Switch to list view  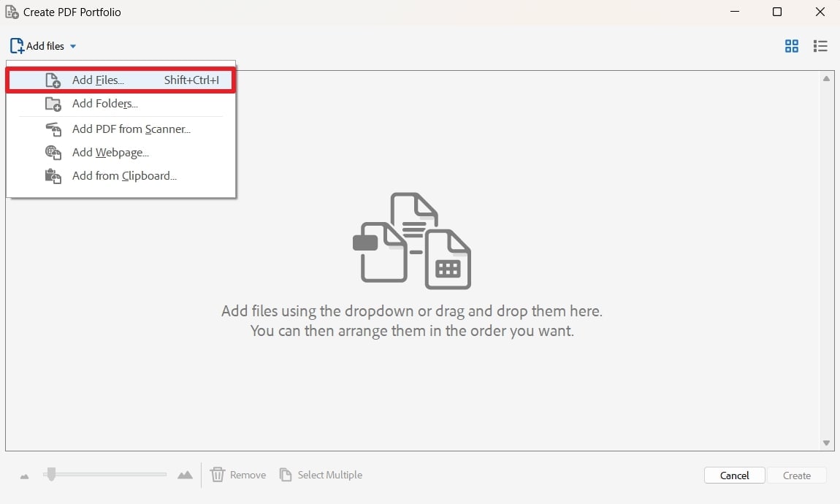pyautogui.click(x=820, y=46)
